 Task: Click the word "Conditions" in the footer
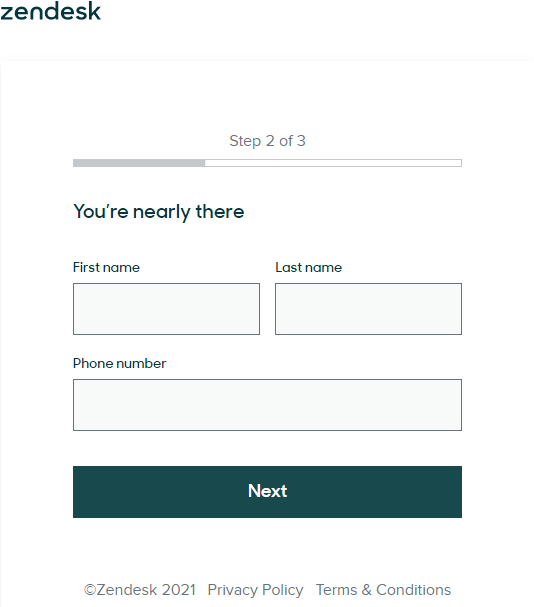pyautogui.click(x=414, y=590)
